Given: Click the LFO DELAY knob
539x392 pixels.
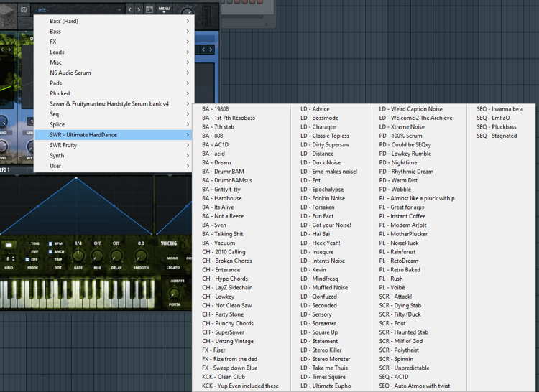Looking at the screenshot, I should coord(116,256).
